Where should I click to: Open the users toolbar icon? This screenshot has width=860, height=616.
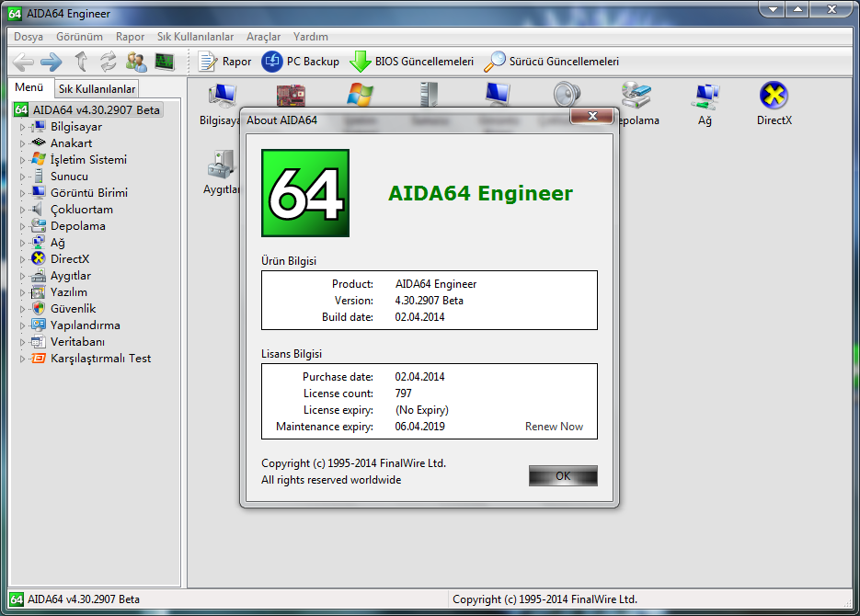click(136, 62)
